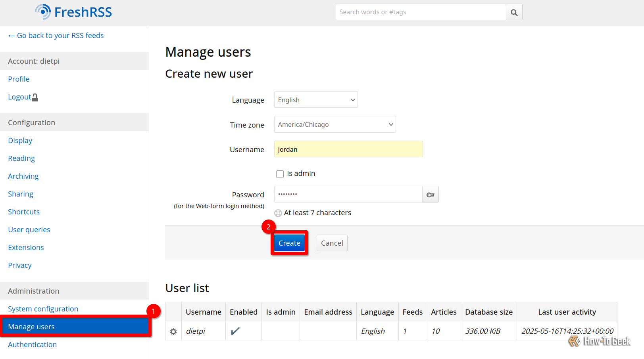Click into the Password field

[348, 195]
